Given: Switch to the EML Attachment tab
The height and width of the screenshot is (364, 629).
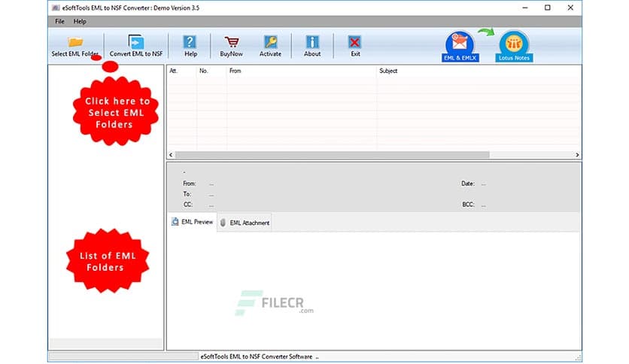Looking at the screenshot, I should click(x=245, y=223).
